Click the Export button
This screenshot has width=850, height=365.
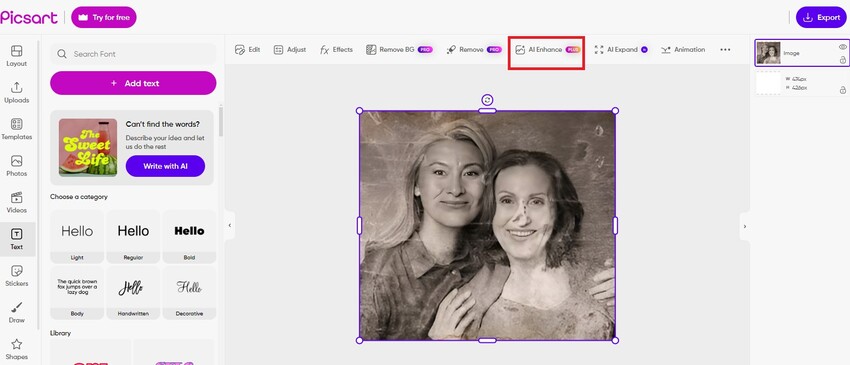(821, 17)
